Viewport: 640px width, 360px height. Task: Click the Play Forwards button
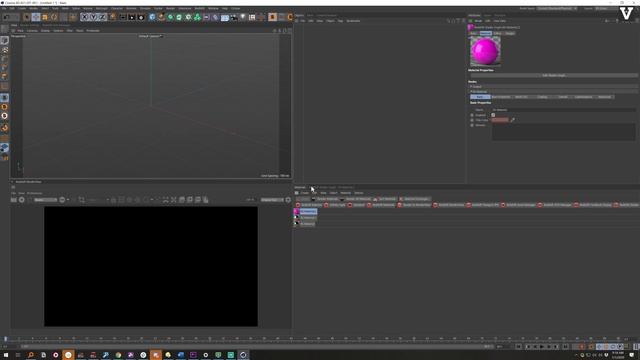(x=542, y=347)
